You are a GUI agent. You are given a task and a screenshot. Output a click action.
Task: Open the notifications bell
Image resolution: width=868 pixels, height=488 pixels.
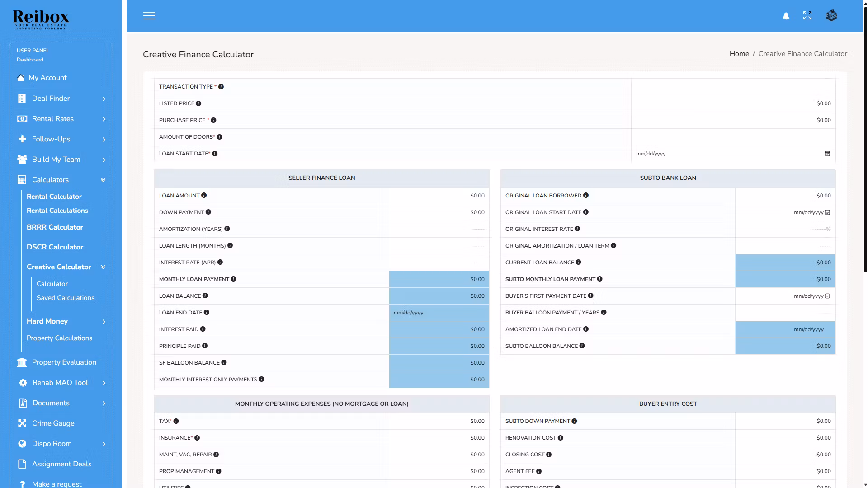(x=786, y=16)
